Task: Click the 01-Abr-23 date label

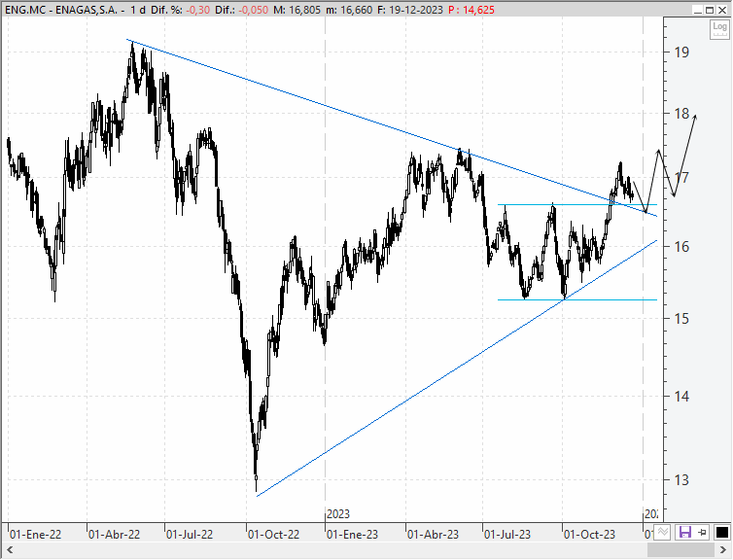Action: (433, 535)
